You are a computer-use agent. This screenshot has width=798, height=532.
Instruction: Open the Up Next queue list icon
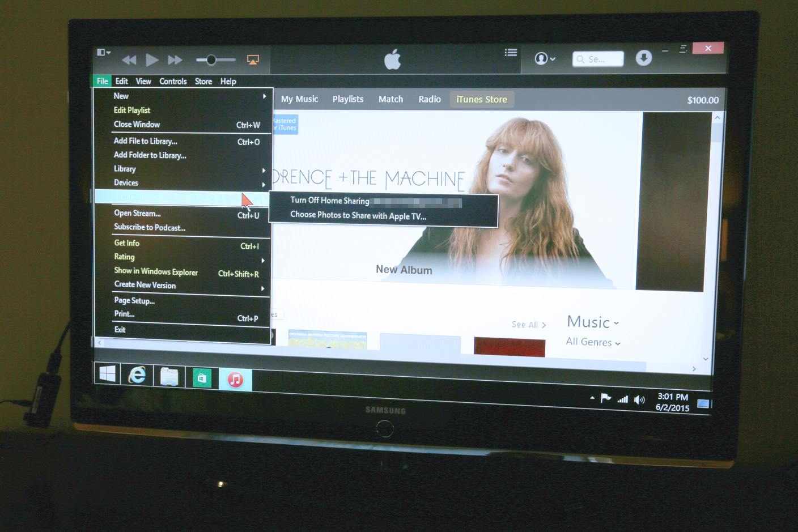point(511,52)
